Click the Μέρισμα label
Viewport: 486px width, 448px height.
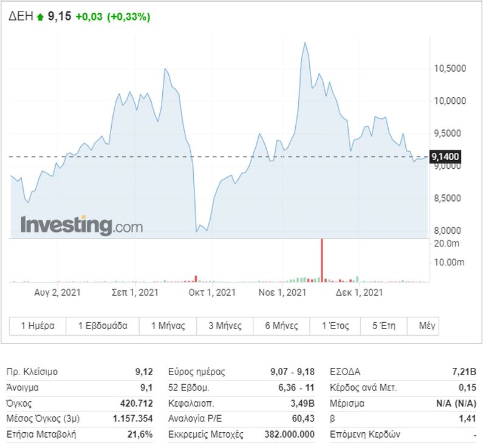click(x=347, y=404)
